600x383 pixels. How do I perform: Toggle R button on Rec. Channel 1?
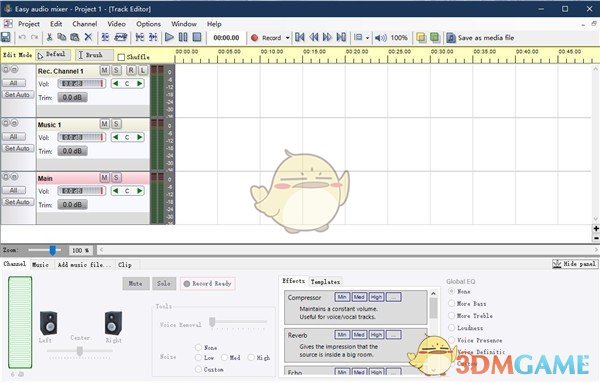[131, 70]
